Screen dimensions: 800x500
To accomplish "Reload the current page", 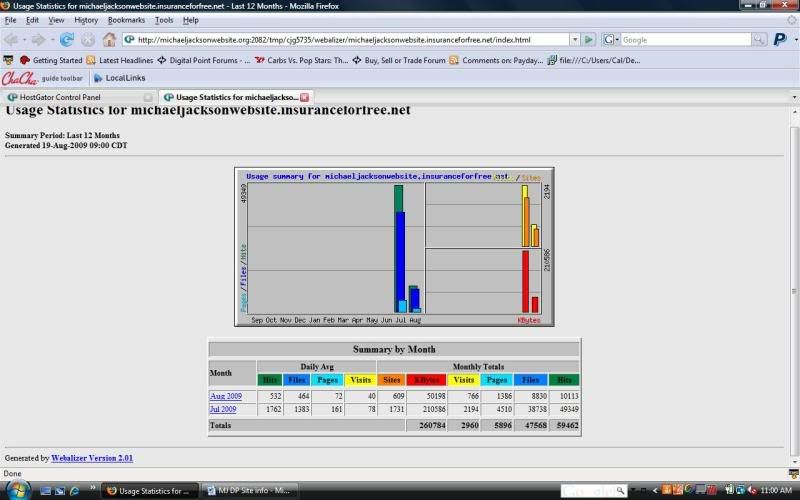I will click(x=66, y=39).
